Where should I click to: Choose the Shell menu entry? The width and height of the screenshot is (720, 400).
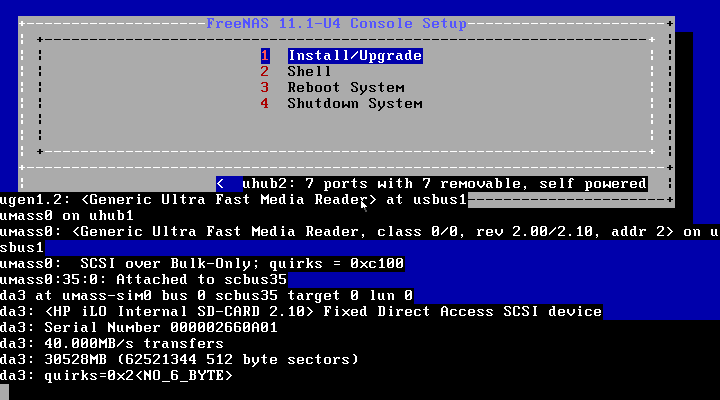(x=309, y=72)
